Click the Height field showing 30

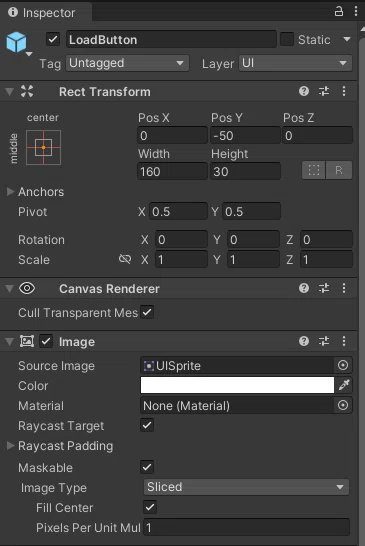[x=245, y=171]
